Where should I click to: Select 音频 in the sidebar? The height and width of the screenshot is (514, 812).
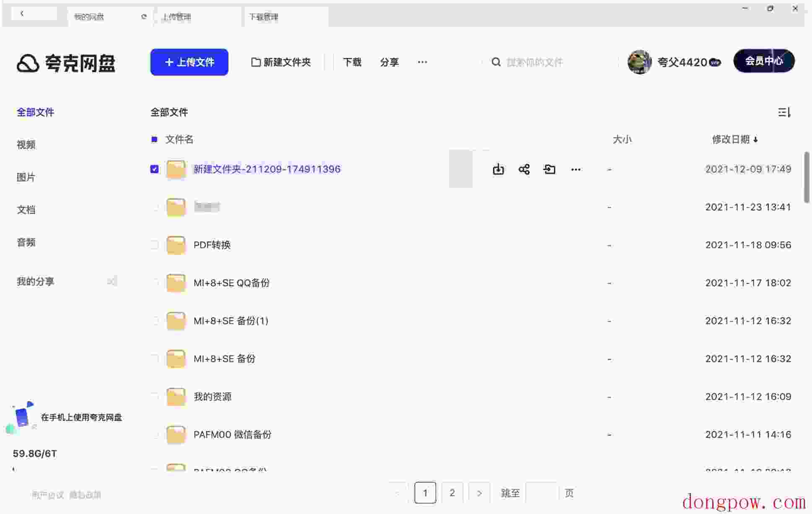(26, 242)
